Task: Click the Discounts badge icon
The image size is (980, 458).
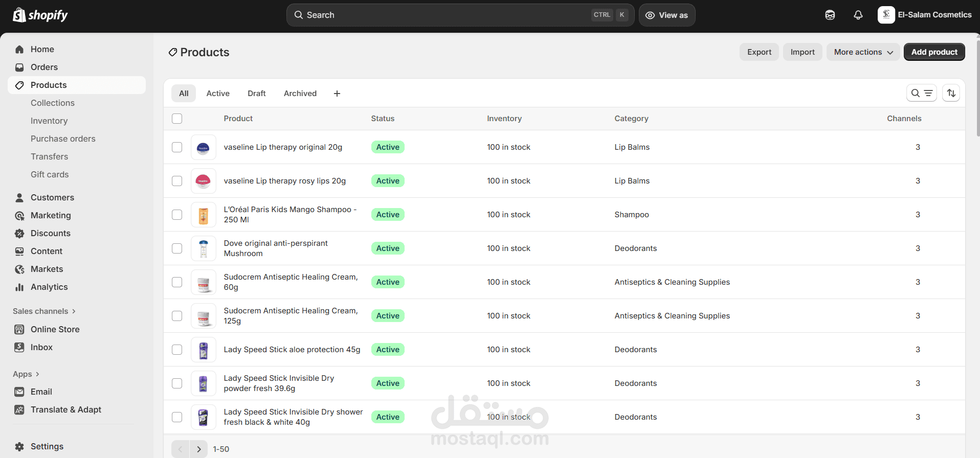Action: (19, 233)
